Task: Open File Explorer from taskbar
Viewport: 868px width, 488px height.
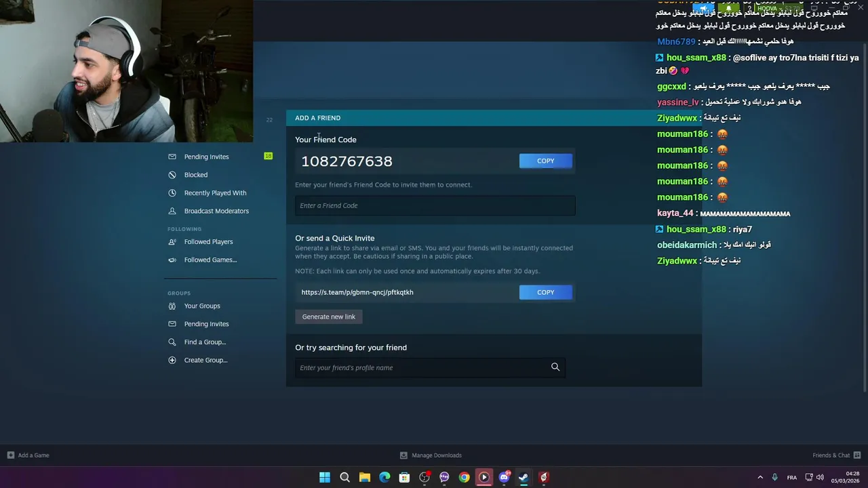Action: tap(365, 477)
